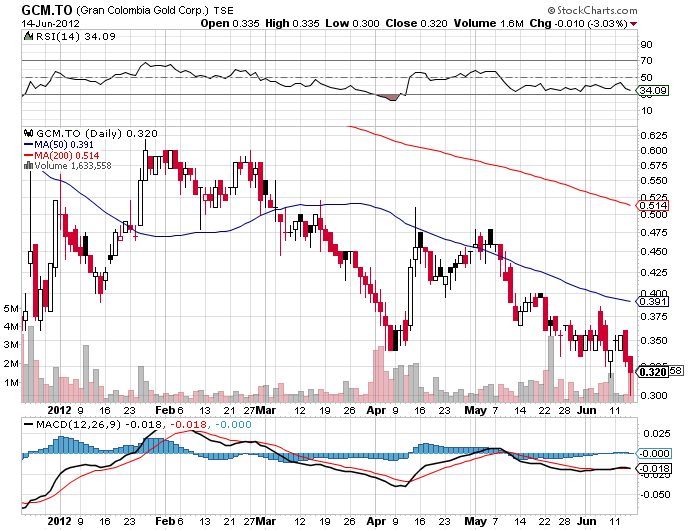Click the Gran Colombia Gold Corp. company name
The image size is (691, 531).
point(143,10)
